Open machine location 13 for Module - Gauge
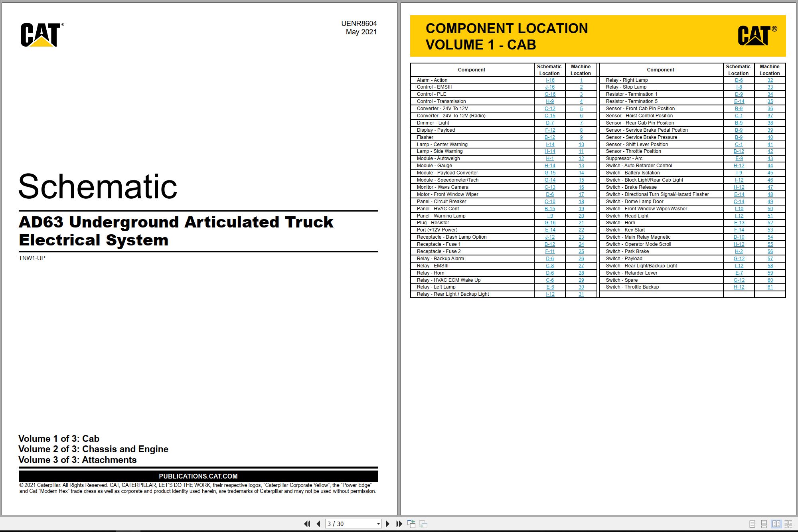Image resolution: width=798 pixels, height=532 pixels. tap(581, 166)
